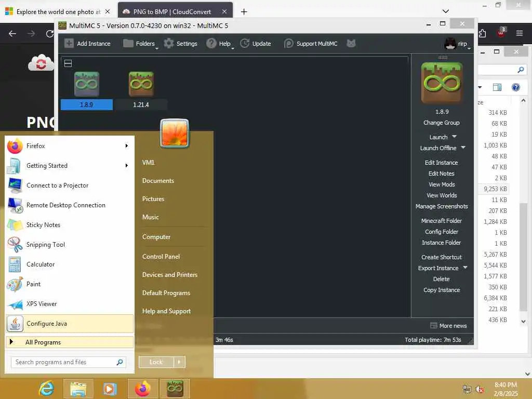Click Manage Screenshots
This screenshot has width=532, height=399.
442,206
